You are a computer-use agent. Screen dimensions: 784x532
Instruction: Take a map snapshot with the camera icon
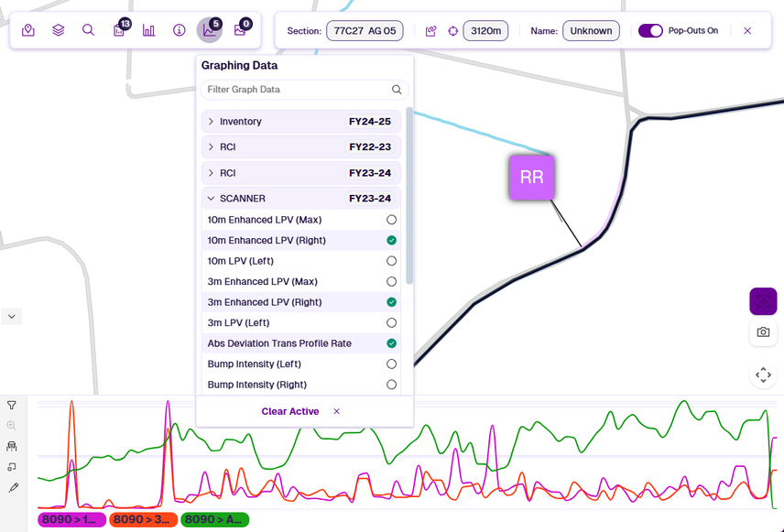tap(763, 332)
